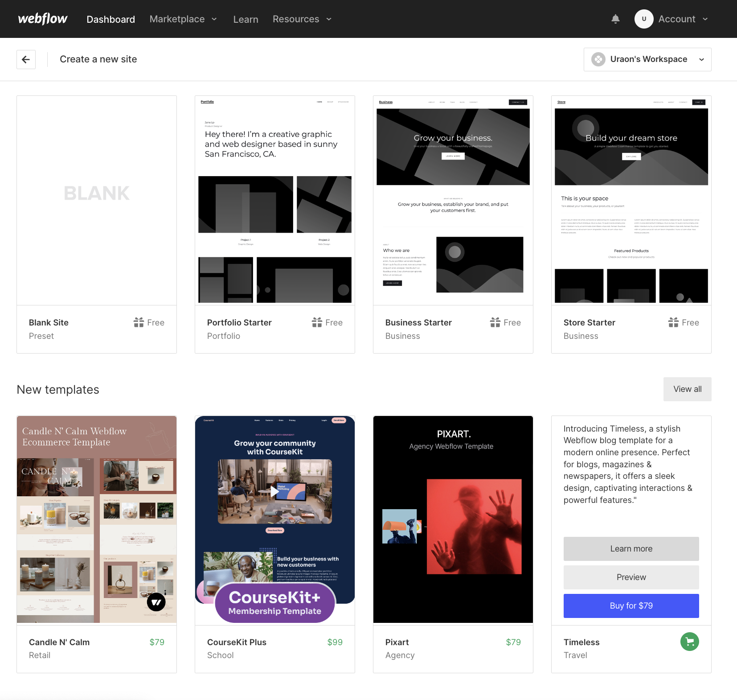
Task: Go to the Dashboard nav item
Action: (x=111, y=19)
